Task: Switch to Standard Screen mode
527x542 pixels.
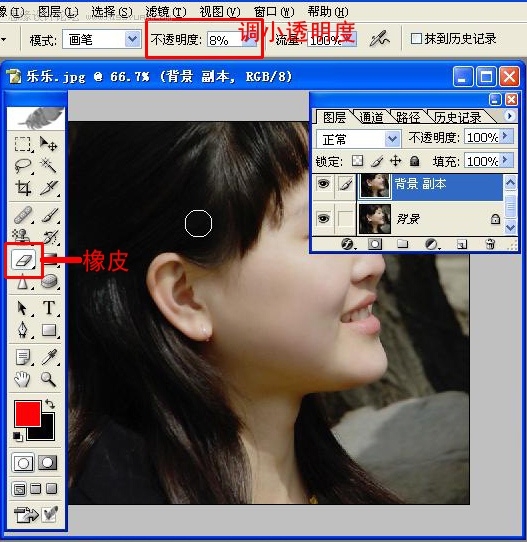Action: [x=19, y=489]
